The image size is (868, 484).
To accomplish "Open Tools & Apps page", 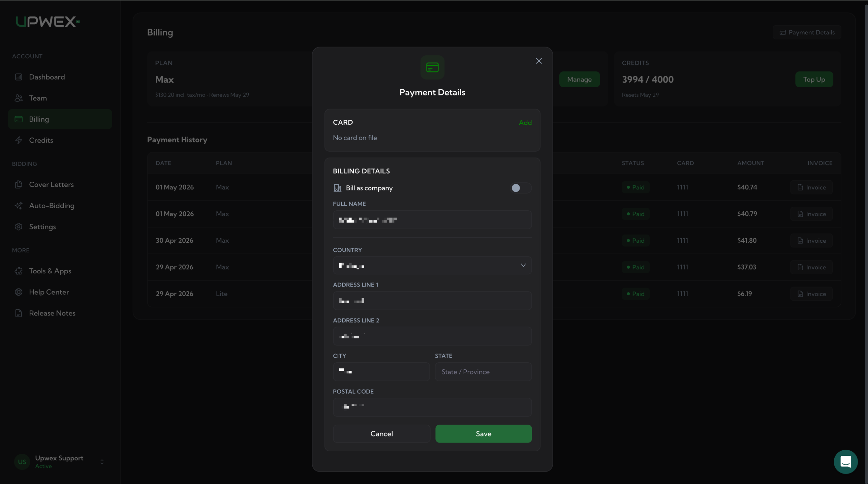I will coord(60,271).
